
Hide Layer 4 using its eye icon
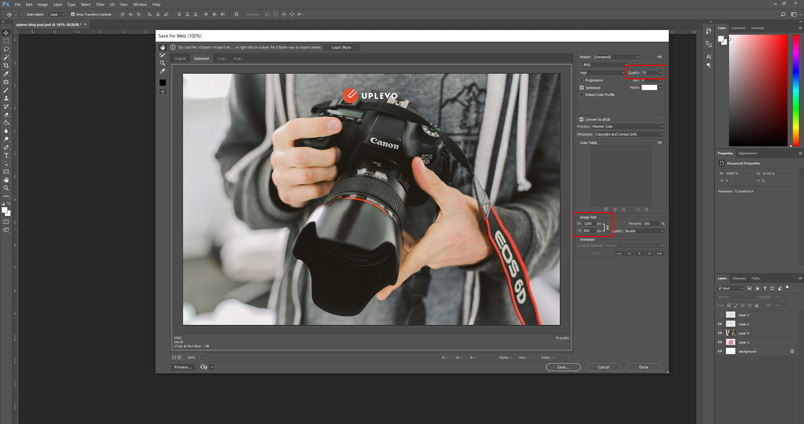coord(719,333)
